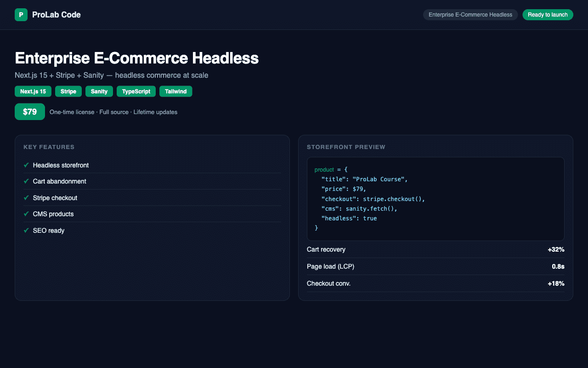Screen dimensions: 588x368
Task: Click the main Enterprise E-Commerce Headless title
Action: click(137, 58)
